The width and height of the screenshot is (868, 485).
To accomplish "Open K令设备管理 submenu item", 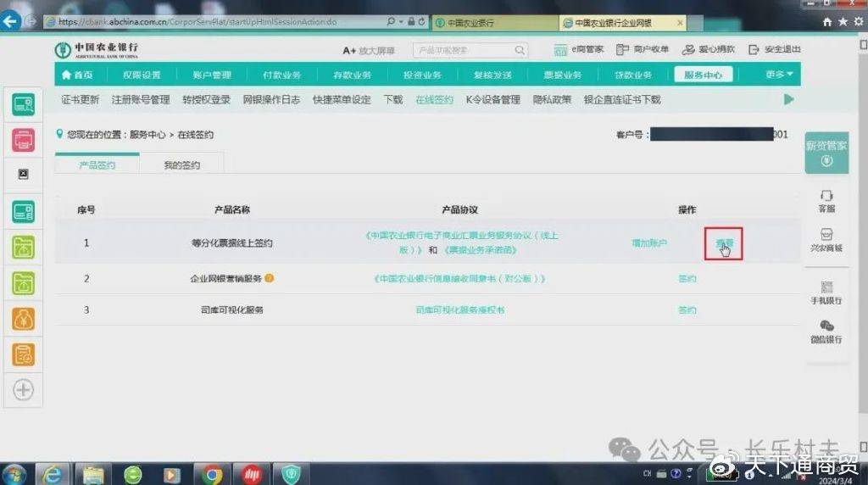I will coord(492,100).
